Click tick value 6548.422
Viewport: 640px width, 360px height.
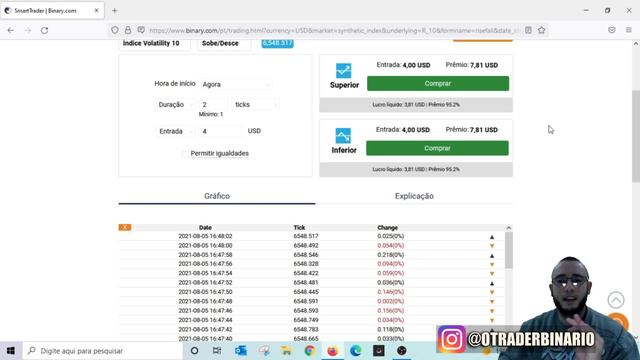[306, 273]
